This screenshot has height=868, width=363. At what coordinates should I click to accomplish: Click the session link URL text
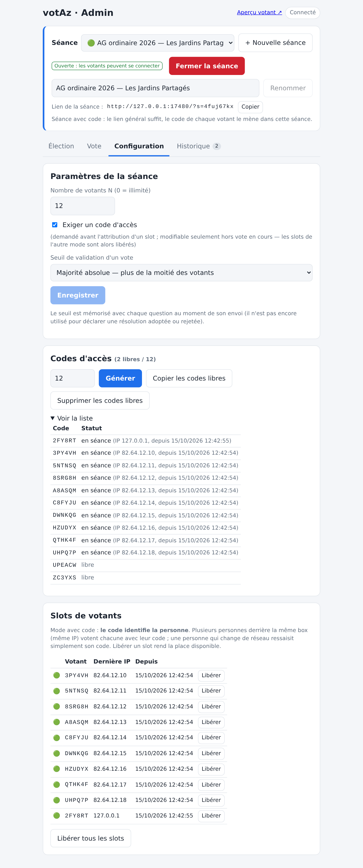pos(170,106)
